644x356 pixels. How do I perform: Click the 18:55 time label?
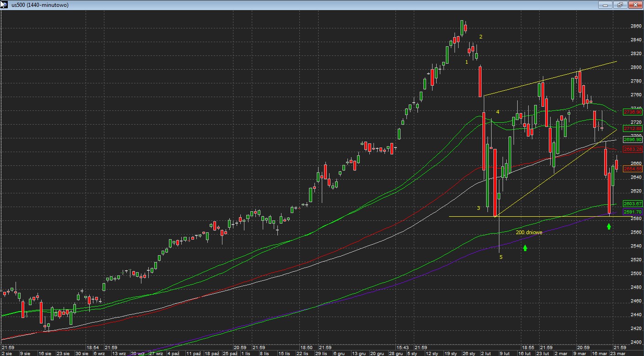click(528, 348)
